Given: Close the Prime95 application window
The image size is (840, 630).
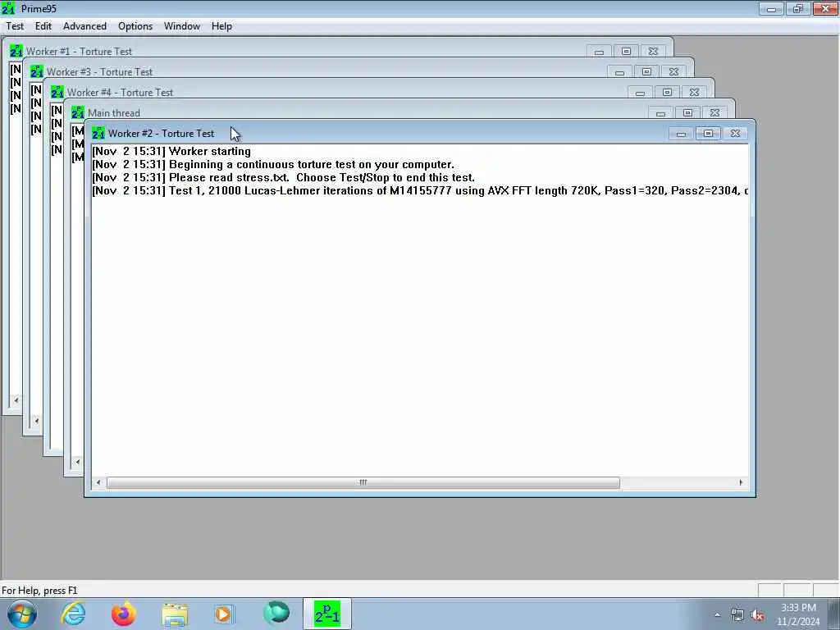Looking at the screenshot, I should coord(825,8).
